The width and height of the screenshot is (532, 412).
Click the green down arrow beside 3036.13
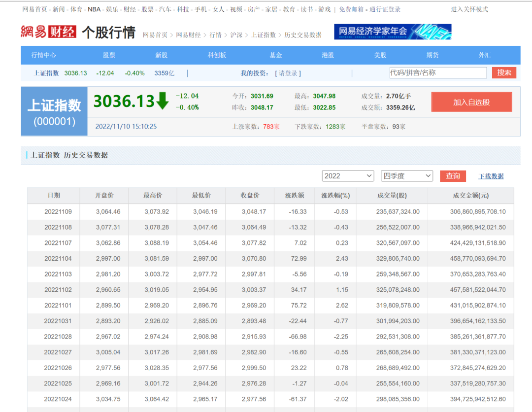click(x=163, y=101)
